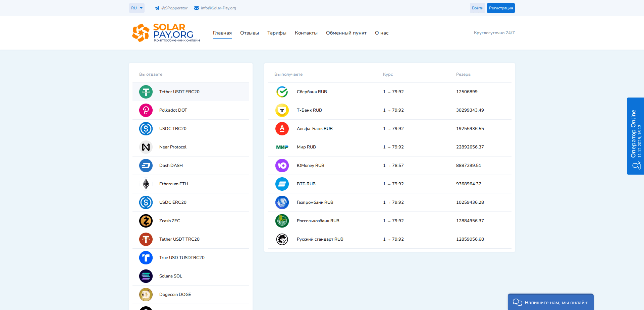
Task: Click the Polkadot DOT coin icon
Action: pos(146,110)
